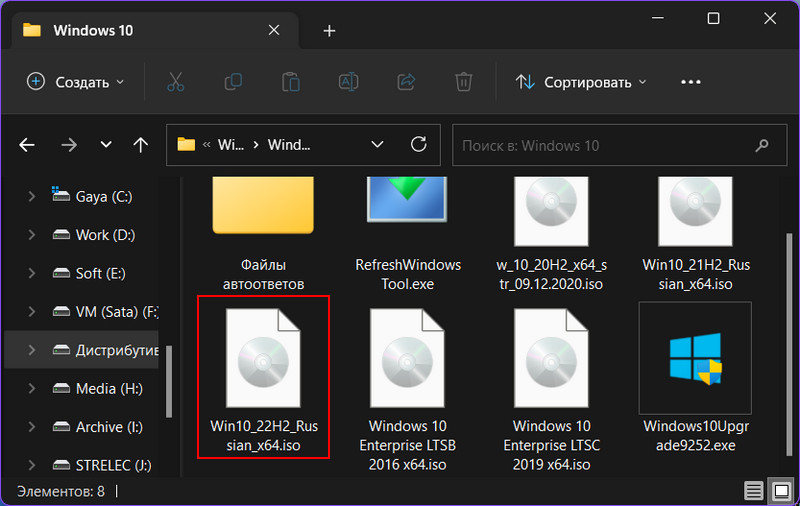The height and width of the screenshot is (506, 800).
Task: Add a new tab with plus
Action: 330,31
